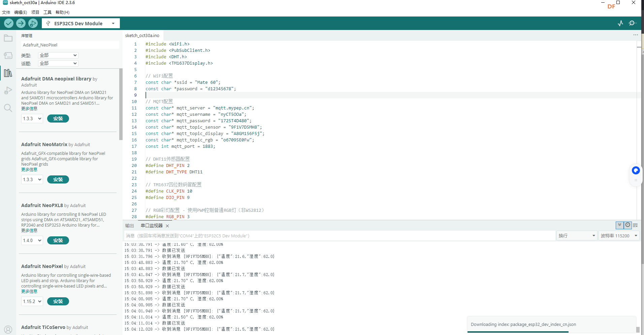Install Adafruit DMA neopixel library
Viewport: 644px width, 335px height.
(x=58, y=119)
